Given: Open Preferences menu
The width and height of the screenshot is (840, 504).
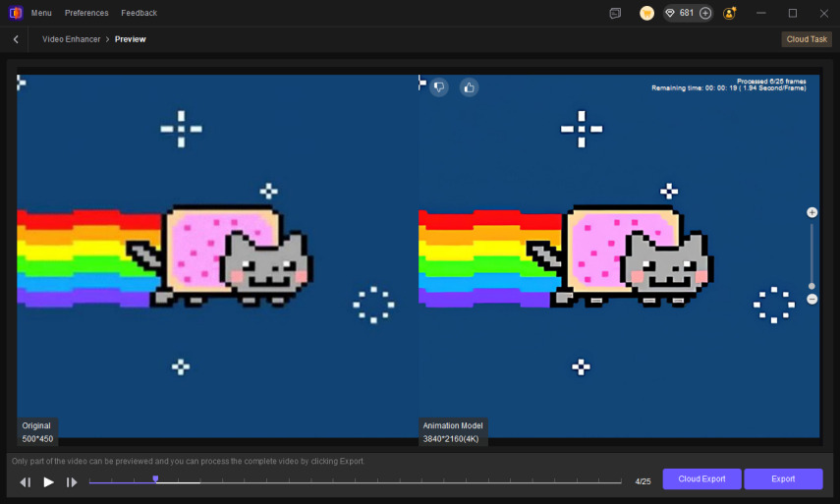Looking at the screenshot, I should [x=86, y=13].
